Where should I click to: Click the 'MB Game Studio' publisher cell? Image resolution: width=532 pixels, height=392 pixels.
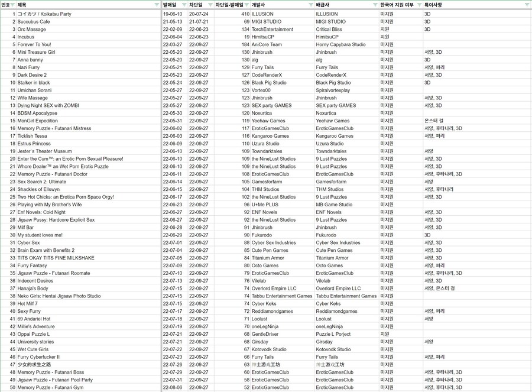[347, 205]
